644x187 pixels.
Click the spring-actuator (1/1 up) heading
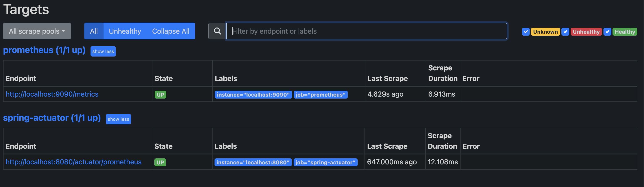(x=52, y=118)
